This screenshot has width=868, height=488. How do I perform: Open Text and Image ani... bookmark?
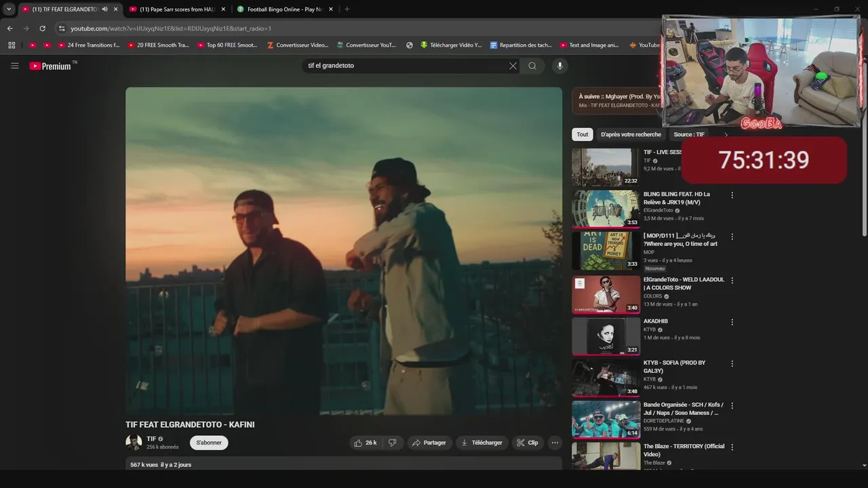[x=589, y=45]
